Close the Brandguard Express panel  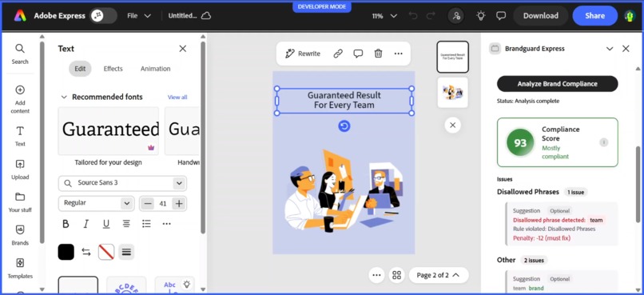626,49
